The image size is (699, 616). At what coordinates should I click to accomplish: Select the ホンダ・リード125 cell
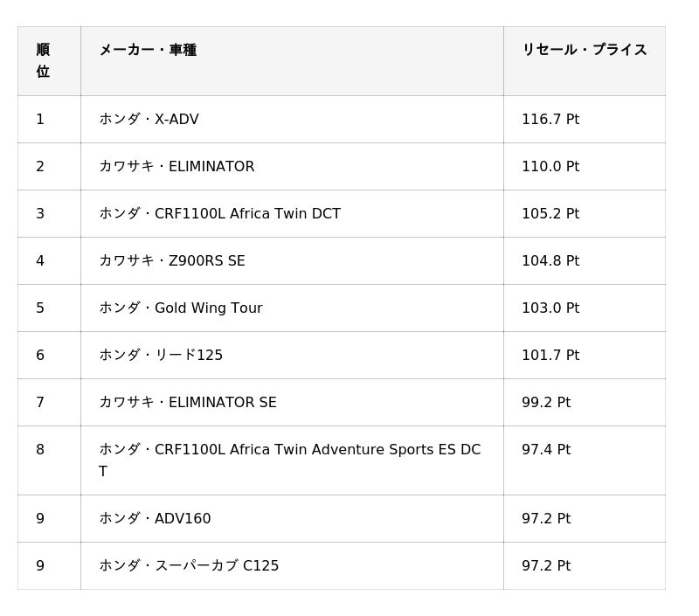161,356
